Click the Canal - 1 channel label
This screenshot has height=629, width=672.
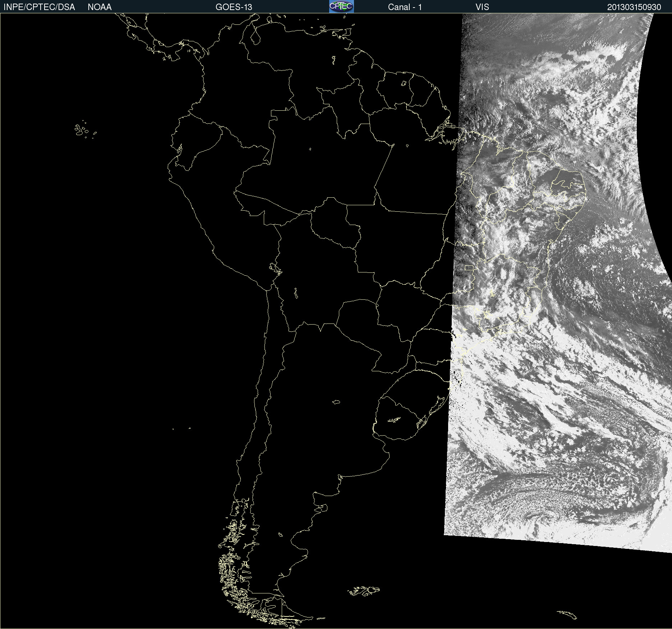tap(405, 7)
